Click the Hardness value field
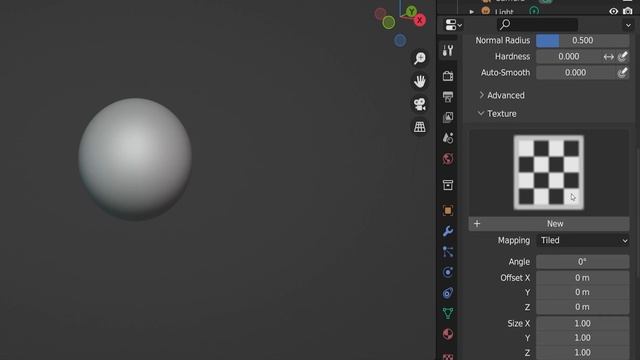This screenshot has height=360, width=640. [569, 57]
